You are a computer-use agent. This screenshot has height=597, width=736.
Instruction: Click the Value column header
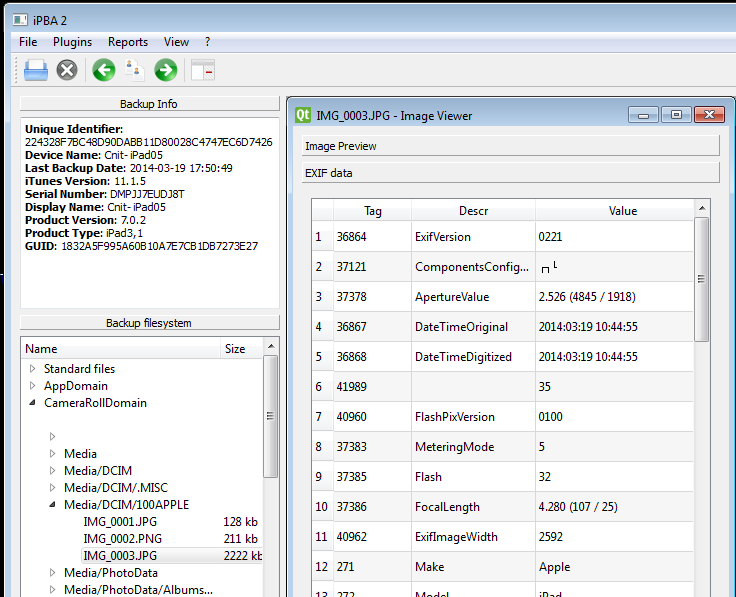point(622,211)
